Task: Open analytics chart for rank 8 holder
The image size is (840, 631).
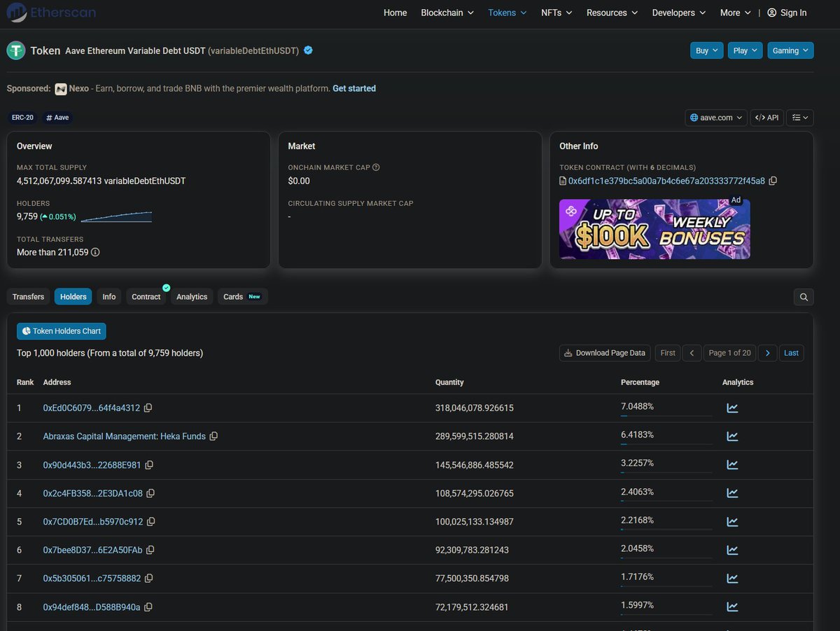Action: tap(732, 607)
